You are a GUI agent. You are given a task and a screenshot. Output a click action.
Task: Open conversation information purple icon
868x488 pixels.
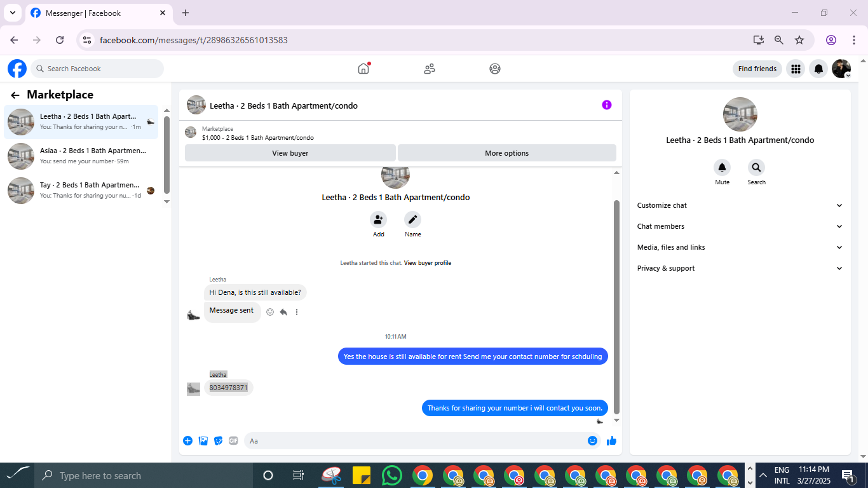point(607,105)
